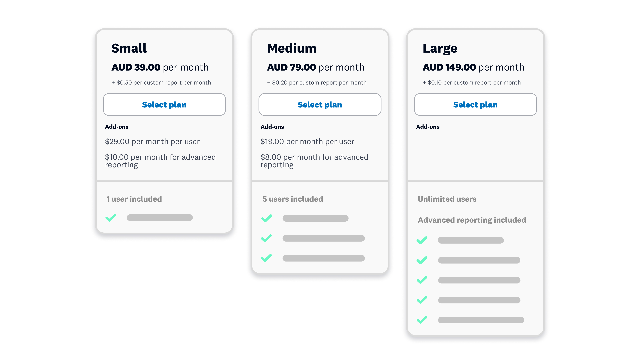The height and width of the screenshot is (364, 640).
Task: Click the Unlimited users label
Action: tap(447, 199)
